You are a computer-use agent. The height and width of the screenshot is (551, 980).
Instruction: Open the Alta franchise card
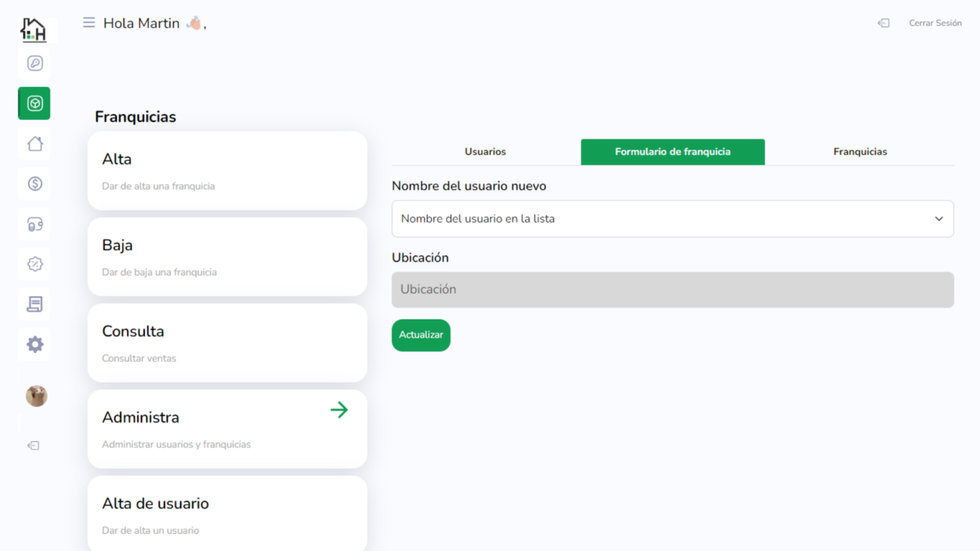coord(227,171)
